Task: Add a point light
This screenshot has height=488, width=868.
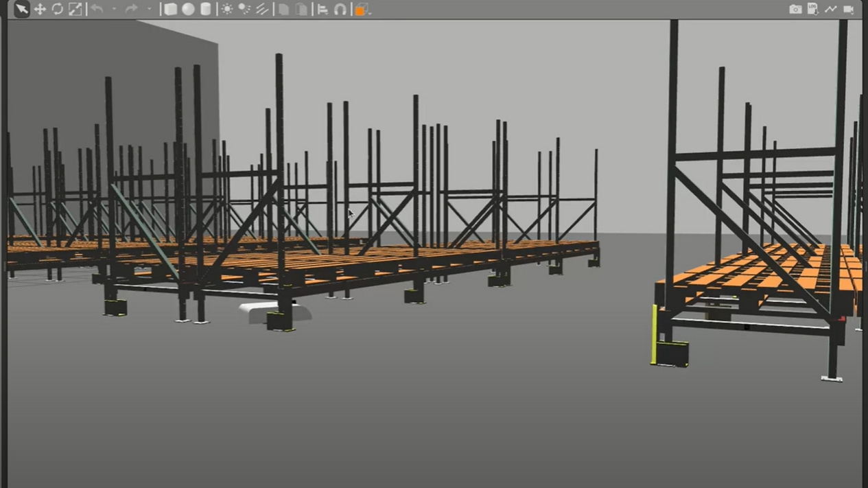Action: [226, 9]
